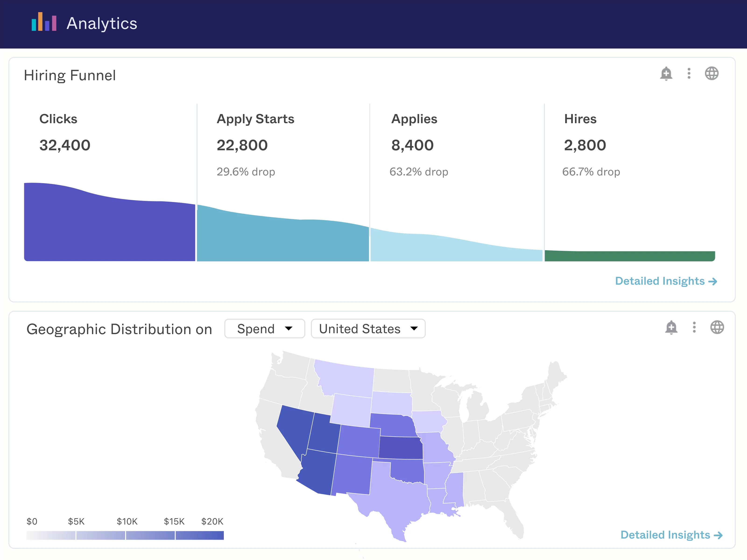Click the green Hires funnel segment
This screenshot has width=747, height=560.
pos(630,256)
